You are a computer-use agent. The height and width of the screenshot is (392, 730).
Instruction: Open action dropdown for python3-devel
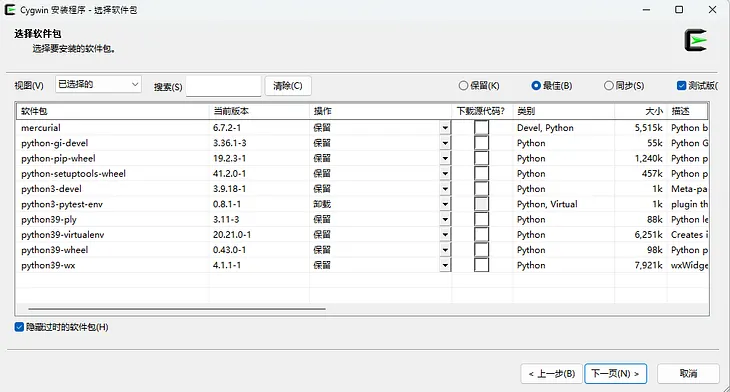click(445, 189)
